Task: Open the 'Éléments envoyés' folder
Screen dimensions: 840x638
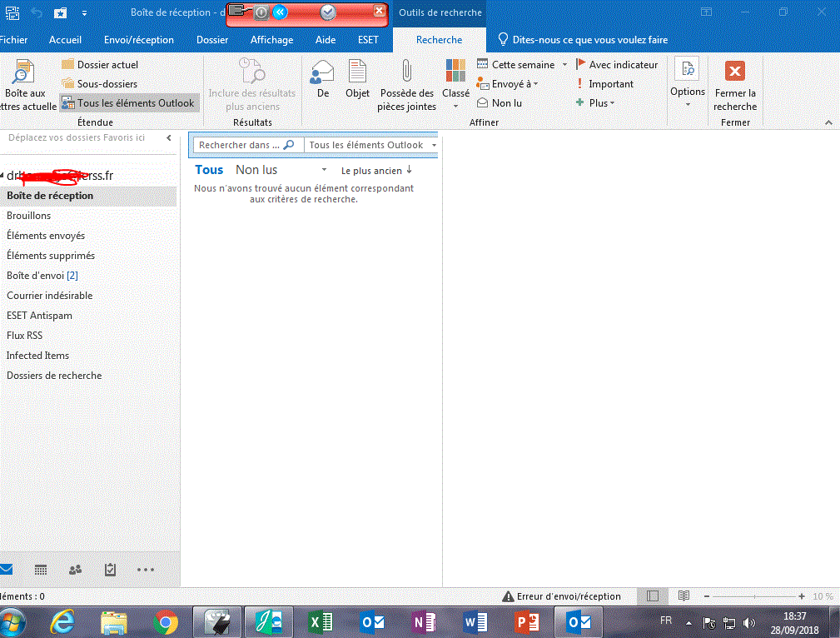Action: [46, 236]
